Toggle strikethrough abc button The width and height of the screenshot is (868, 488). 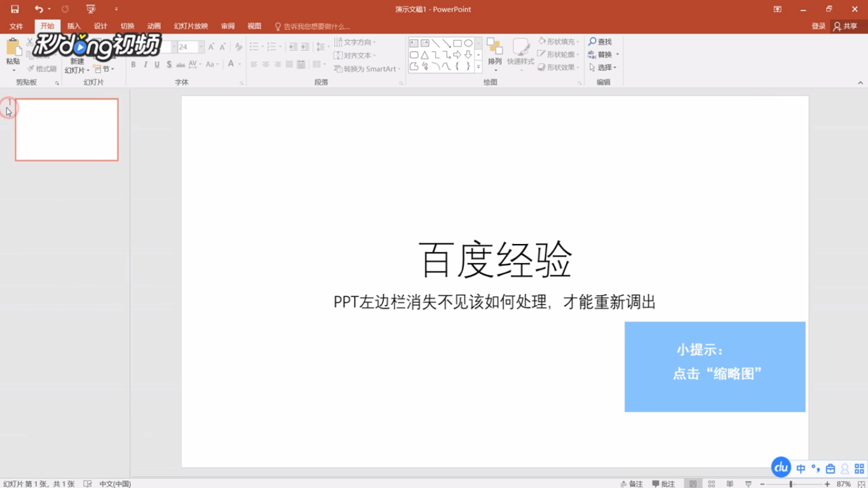click(180, 64)
